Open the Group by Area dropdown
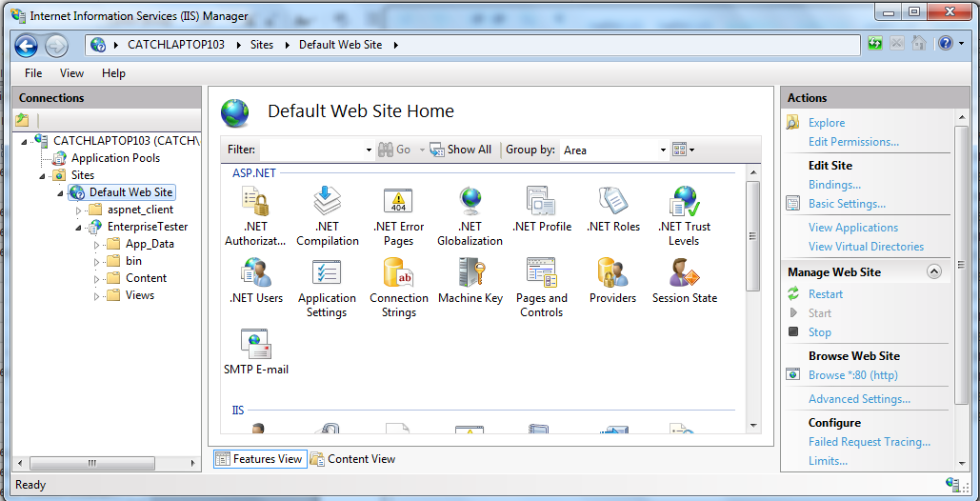Viewport: 980px width, 501px height. [x=664, y=150]
